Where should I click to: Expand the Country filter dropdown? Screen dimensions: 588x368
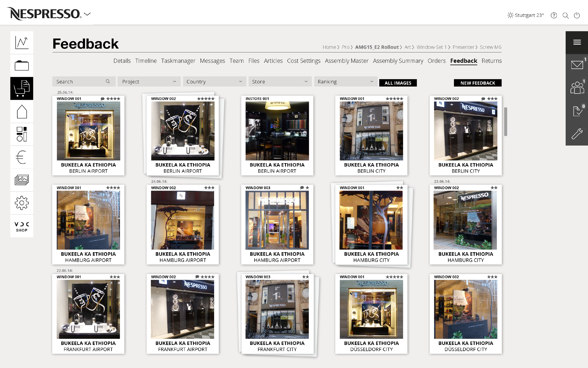[x=214, y=81]
